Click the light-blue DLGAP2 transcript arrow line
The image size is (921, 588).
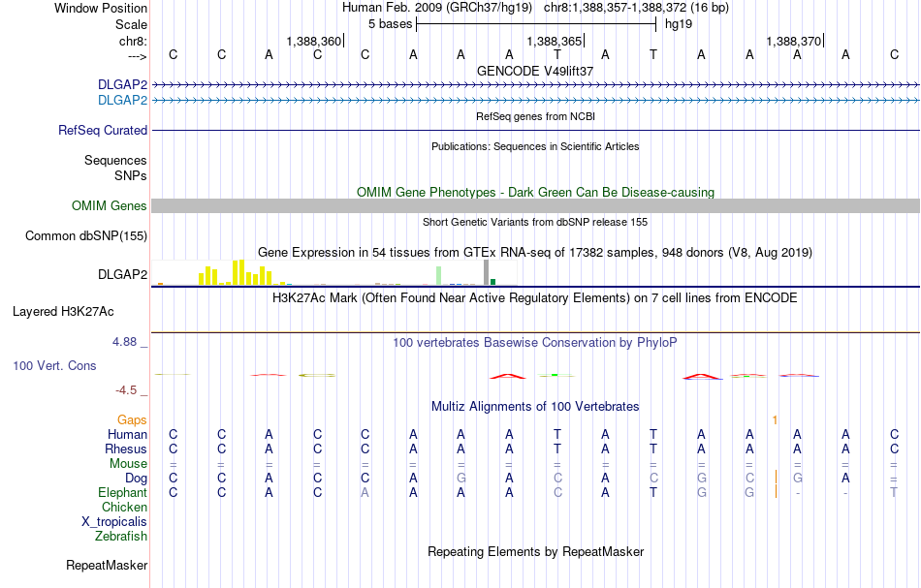(x=535, y=101)
